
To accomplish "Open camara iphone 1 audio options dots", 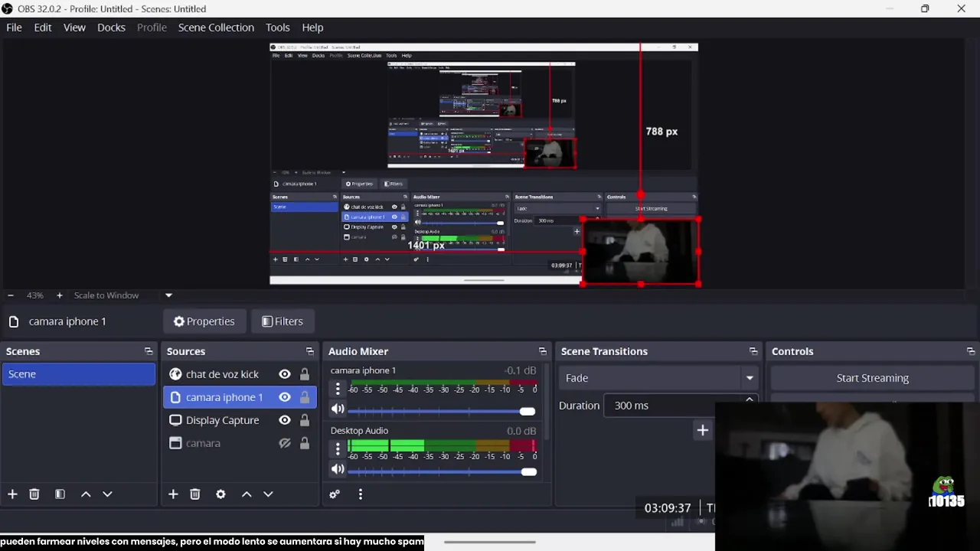I will (338, 389).
